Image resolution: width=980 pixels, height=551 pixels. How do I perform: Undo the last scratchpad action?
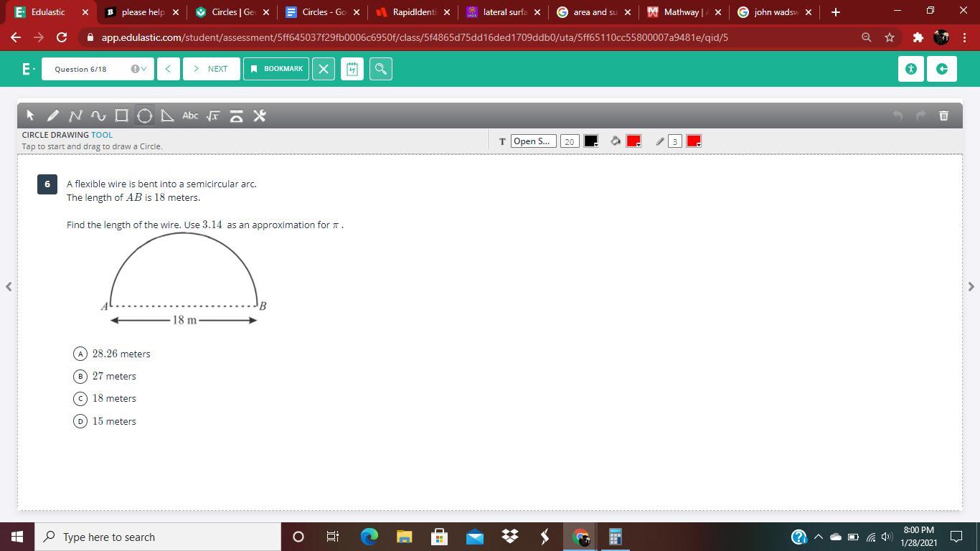[897, 116]
